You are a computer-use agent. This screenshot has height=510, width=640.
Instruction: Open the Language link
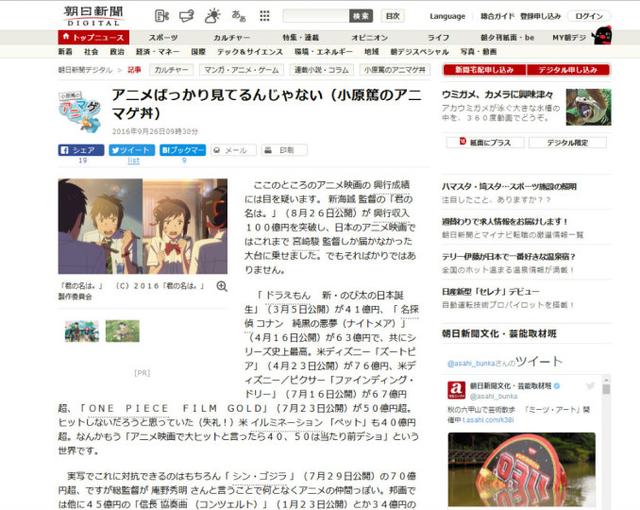tap(447, 16)
